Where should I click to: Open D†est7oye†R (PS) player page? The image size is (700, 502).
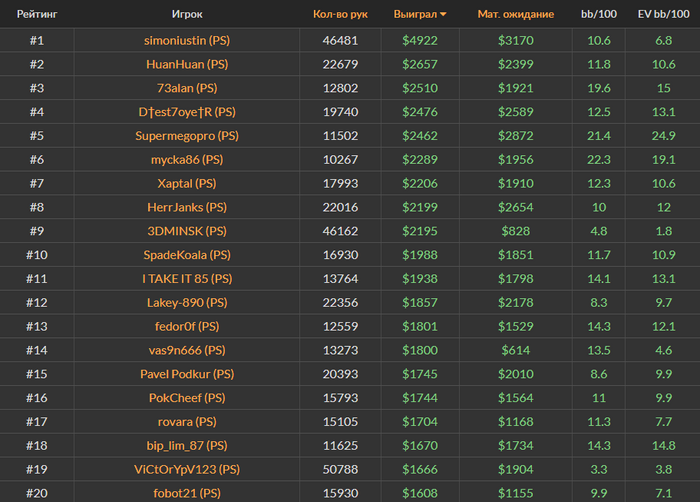187,112
